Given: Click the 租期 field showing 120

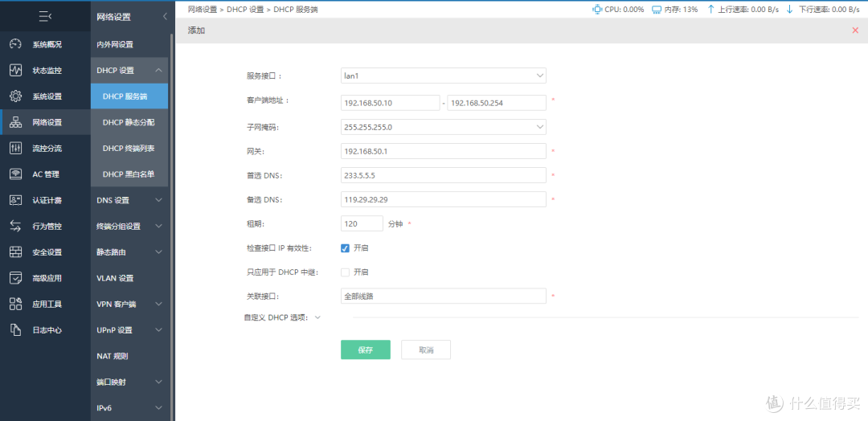Looking at the screenshot, I should (362, 223).
